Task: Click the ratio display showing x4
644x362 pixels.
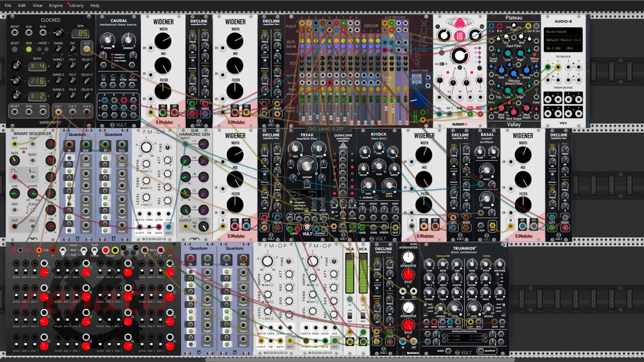Action: tap(37, 66)
